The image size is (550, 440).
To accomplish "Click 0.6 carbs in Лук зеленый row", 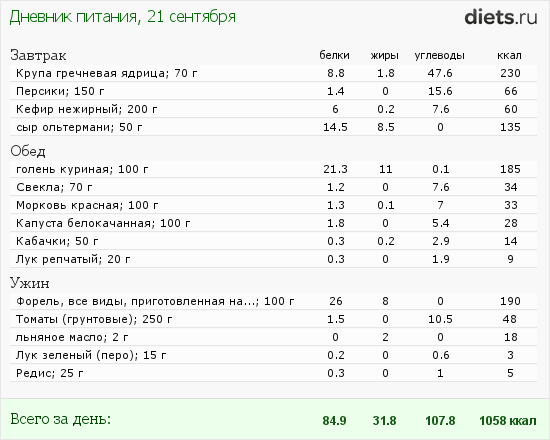I will pos(441,355).
